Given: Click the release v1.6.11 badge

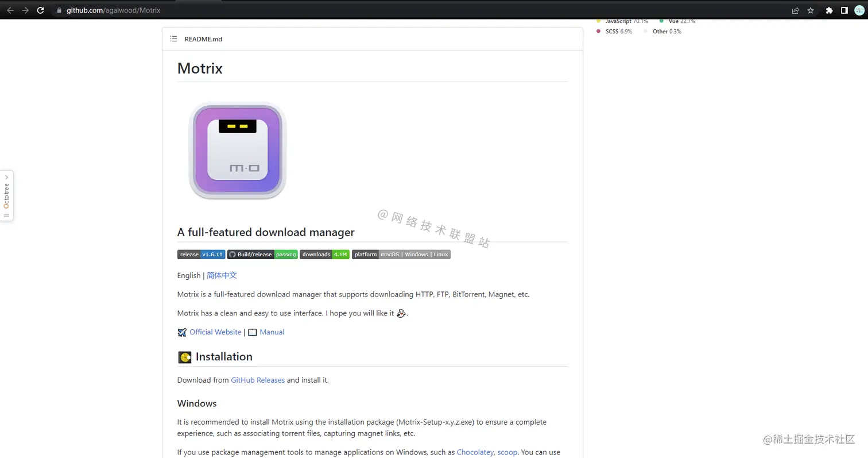Looking at the screenshot, I should pyautogui.click(x=201, y=255).
